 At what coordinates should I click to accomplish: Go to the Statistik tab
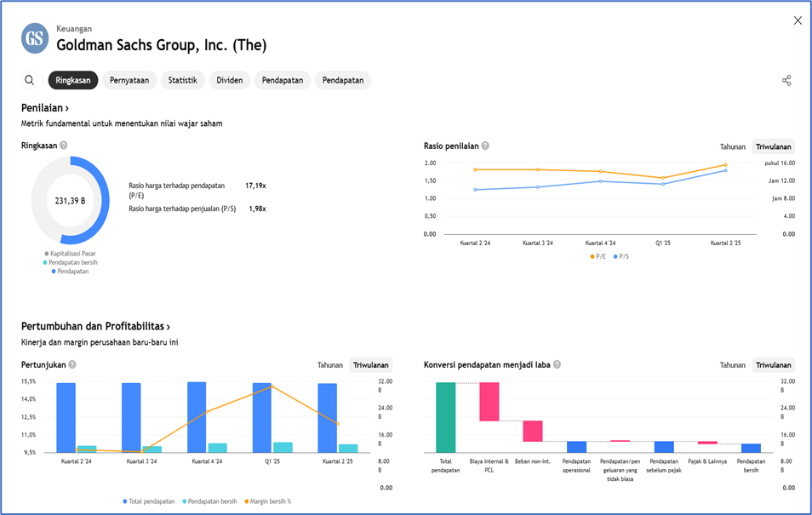[182, 80]
